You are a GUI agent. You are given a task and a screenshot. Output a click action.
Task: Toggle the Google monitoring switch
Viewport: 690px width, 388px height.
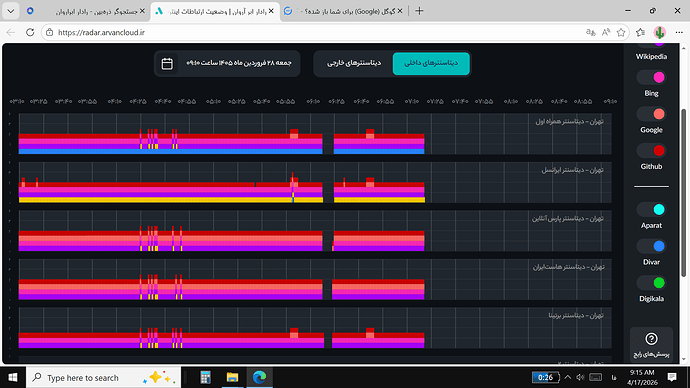pos(651,114)
